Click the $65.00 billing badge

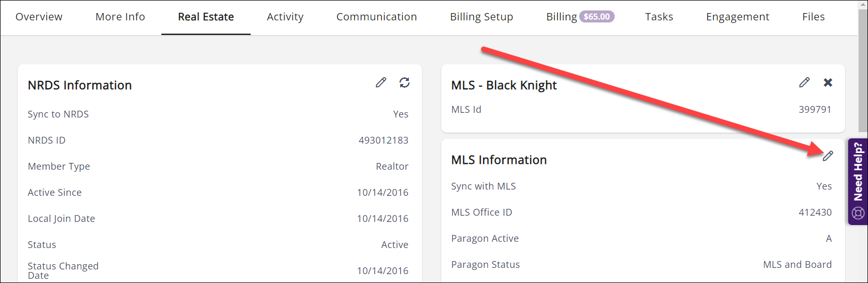coord(597,17)
